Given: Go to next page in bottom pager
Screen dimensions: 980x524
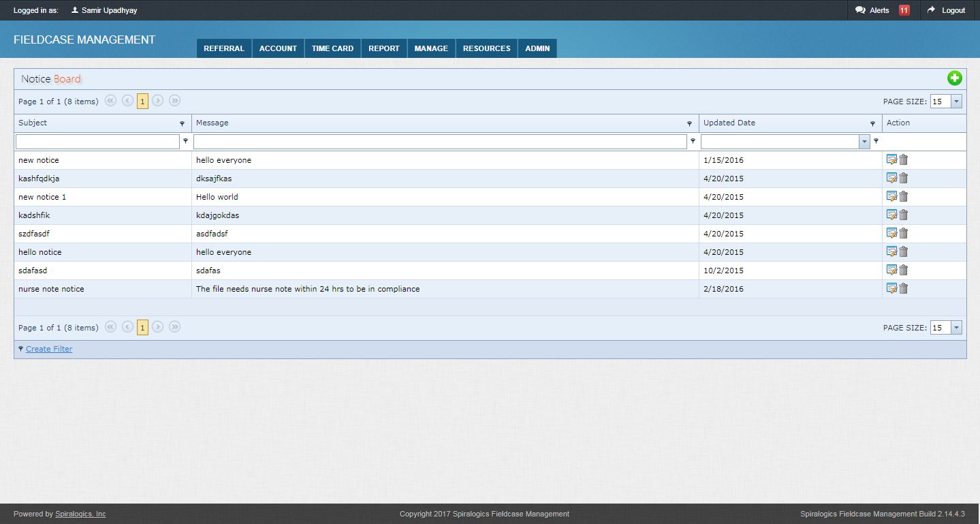Looking at the screenshot, I should (x=158, y=327).
